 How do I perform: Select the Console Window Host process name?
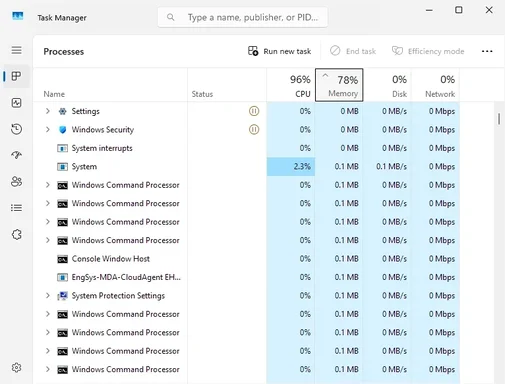click(111, 259)
